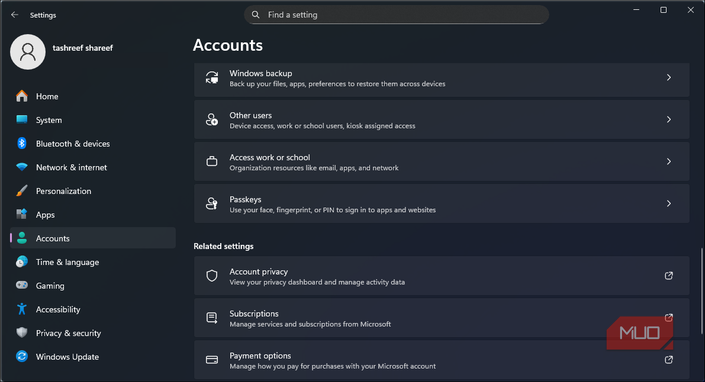Click tashreef shareef account name

(83, 48)
